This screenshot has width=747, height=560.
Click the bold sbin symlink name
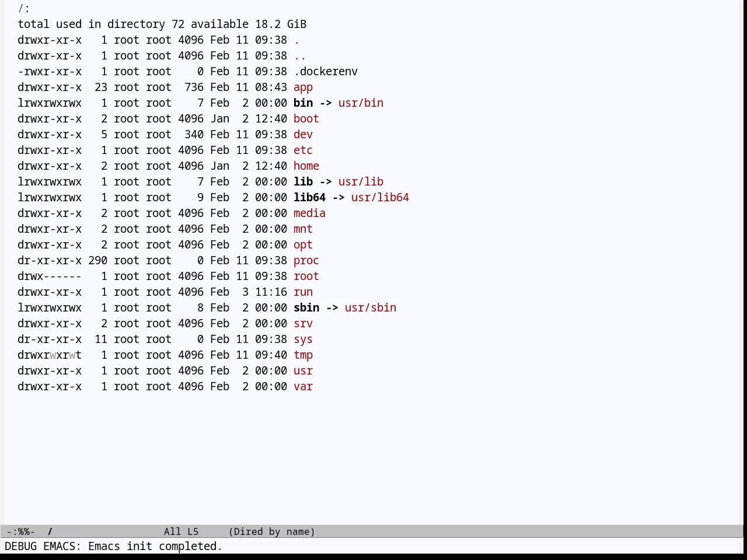[306, 308]
